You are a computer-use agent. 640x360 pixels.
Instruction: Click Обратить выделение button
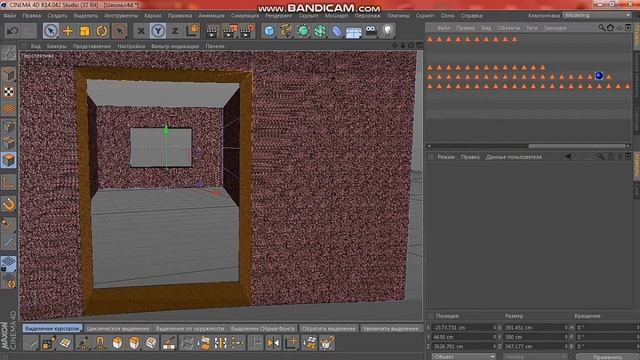329,328
